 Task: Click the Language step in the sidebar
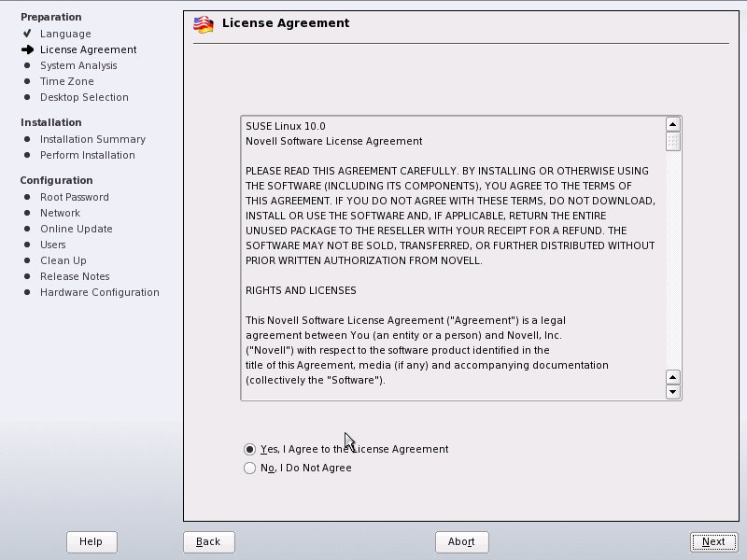click(65, 34)
